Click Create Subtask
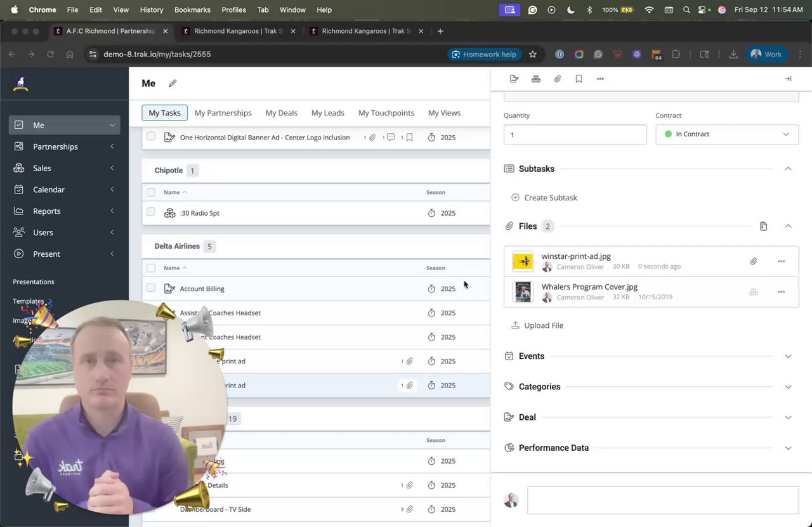 (544, 198)
